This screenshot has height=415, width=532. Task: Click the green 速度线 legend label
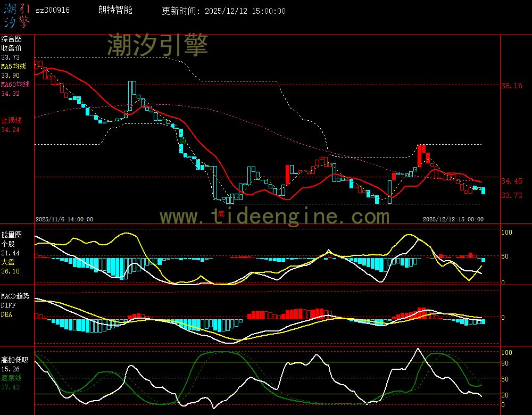11,378
